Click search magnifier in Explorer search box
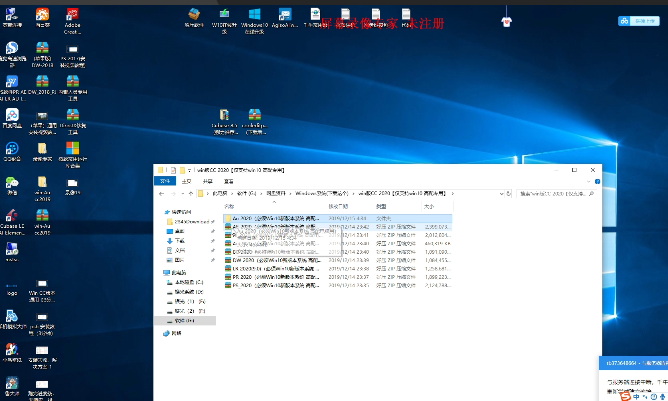 591,193
